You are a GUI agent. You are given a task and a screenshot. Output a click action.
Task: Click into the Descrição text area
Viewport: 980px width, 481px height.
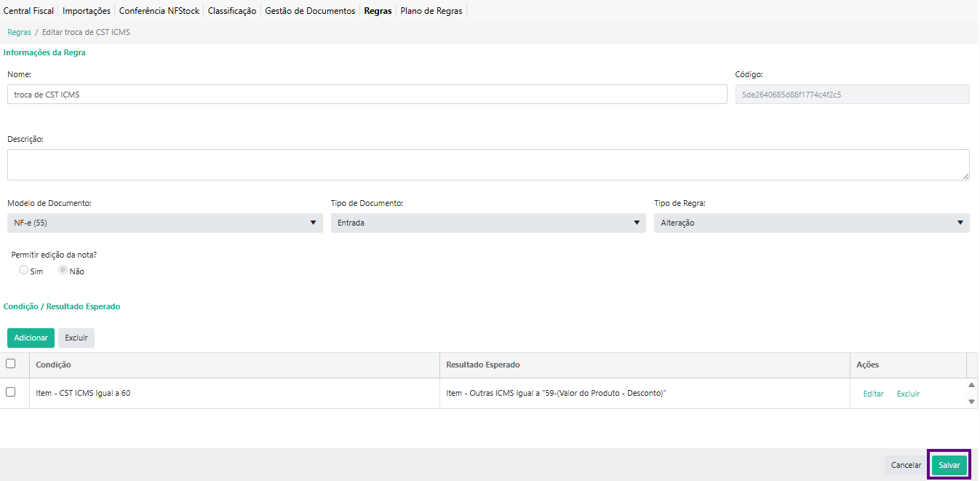tap(487, 164)
